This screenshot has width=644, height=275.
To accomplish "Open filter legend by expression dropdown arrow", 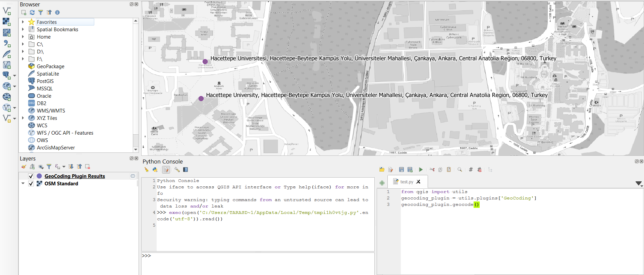I will (x=64, y=167).
